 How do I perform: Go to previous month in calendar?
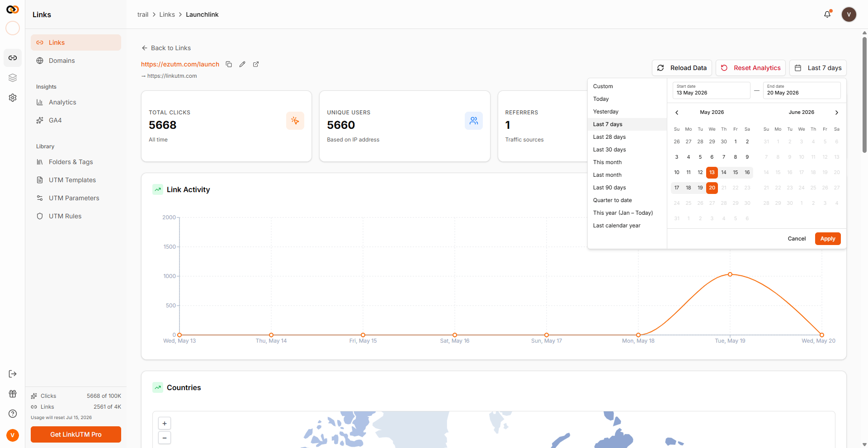tap(677, 113)
